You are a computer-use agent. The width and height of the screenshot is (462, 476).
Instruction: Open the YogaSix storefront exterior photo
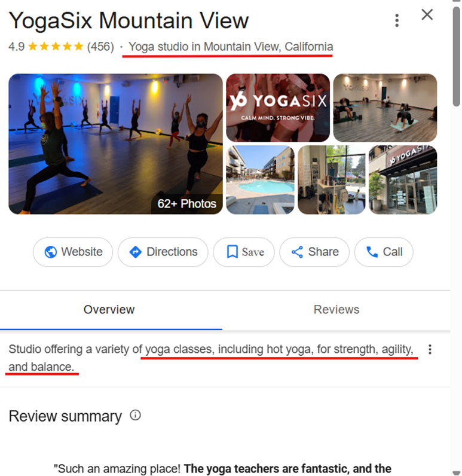[403, 180]
